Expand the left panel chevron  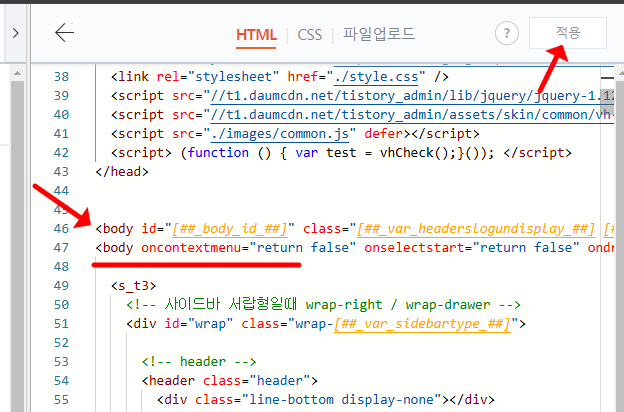(16, 33)
